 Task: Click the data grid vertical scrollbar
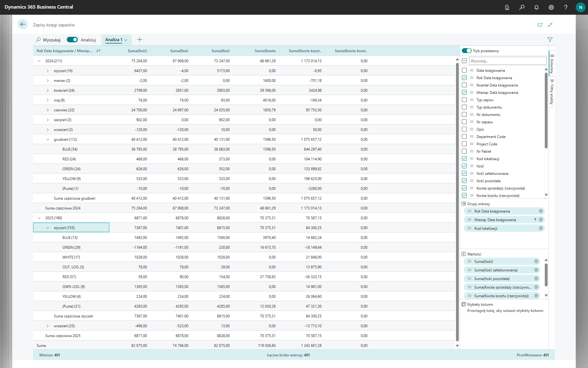click(457, 202)
